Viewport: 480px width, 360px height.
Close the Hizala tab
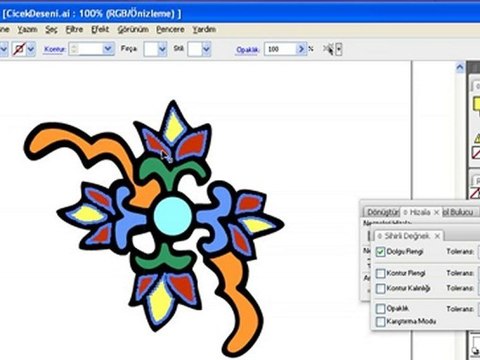436,212
